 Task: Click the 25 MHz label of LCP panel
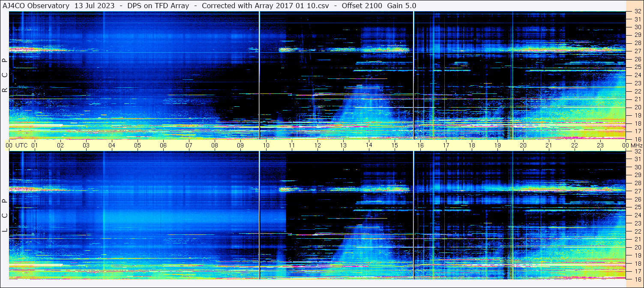637,207
